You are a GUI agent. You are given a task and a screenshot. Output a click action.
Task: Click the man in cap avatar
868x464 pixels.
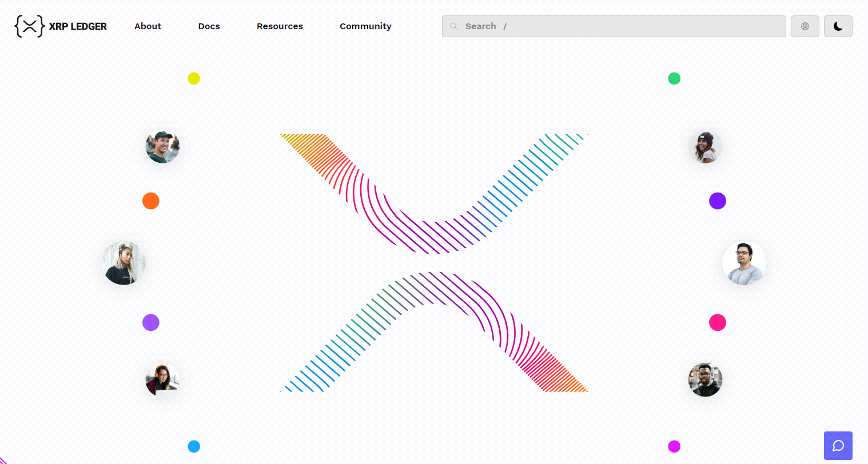pos(162,147)
